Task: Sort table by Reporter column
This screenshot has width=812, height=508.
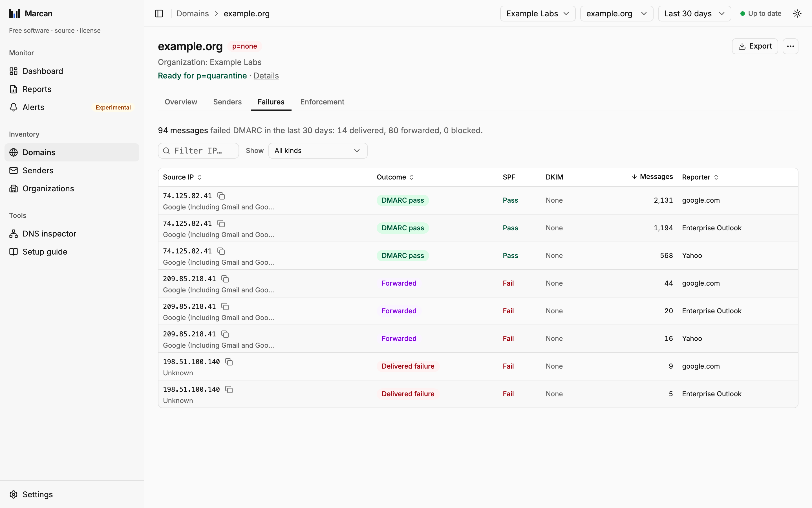Action: pos(700,177)
